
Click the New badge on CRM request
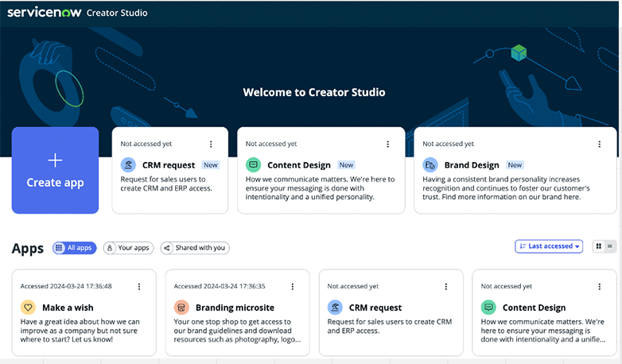(x=211, y=165)
